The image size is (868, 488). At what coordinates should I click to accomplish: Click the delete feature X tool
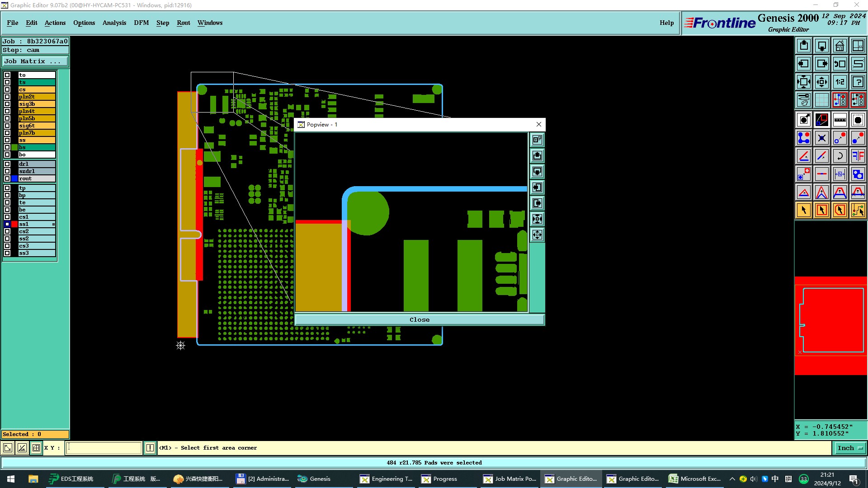click(821, 138)
